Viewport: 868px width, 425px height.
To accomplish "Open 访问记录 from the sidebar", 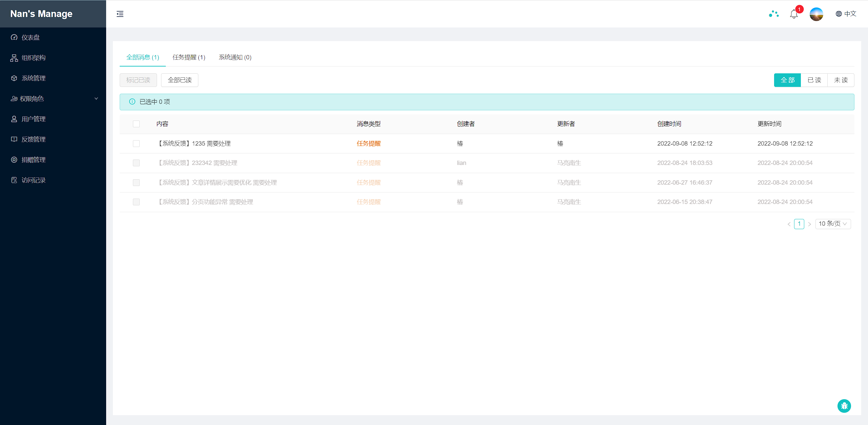I will pyautogui.click(x=14, y=180).
